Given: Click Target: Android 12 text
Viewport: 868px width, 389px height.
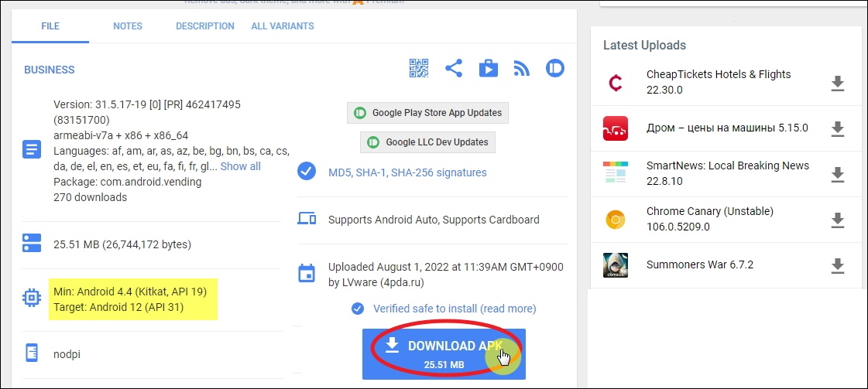Looking at the screenshot, I should [x=118, y=307].
